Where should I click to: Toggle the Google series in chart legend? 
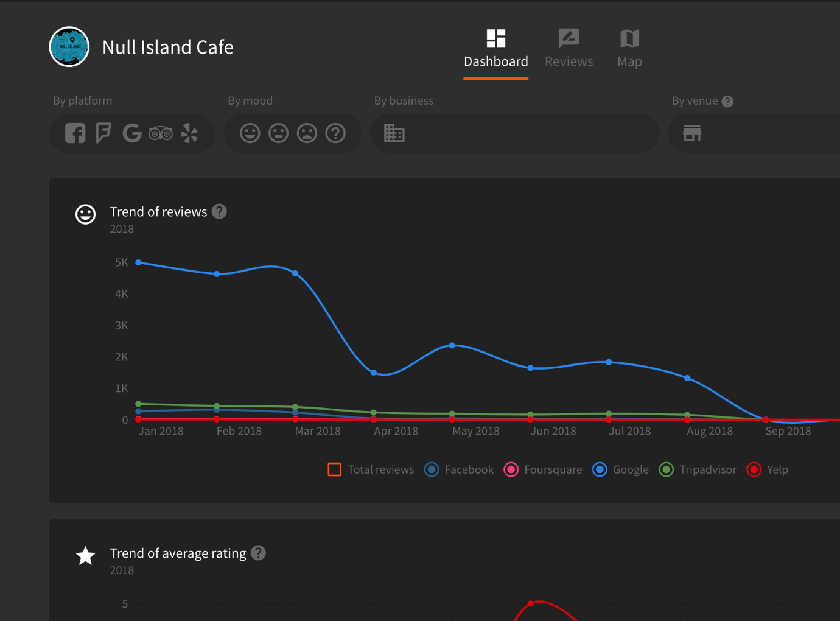(x=600, y=469)
